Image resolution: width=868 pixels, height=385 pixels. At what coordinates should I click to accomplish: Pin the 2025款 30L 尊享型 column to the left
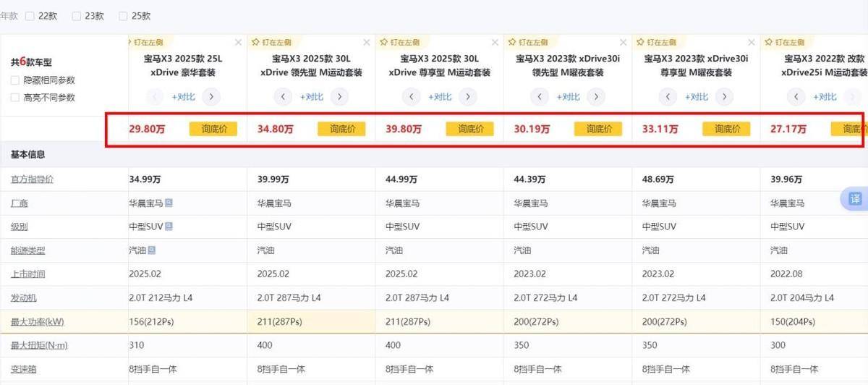(x=400, y=42)
